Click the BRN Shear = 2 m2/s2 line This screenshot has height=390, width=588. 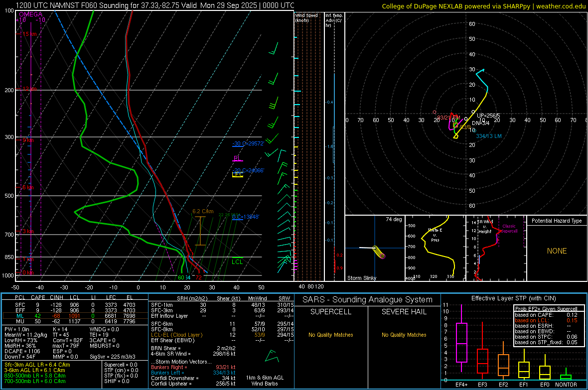tap(193, 348)
